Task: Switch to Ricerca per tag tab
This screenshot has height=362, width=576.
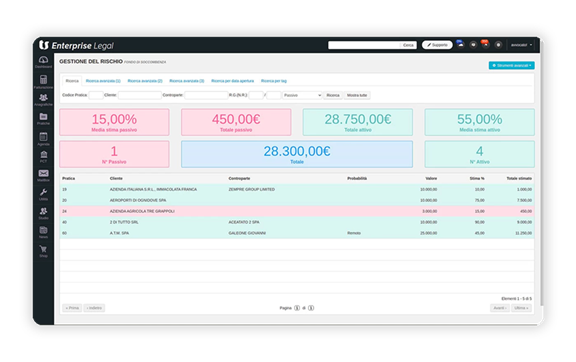Action: click(x=274, y=81)
